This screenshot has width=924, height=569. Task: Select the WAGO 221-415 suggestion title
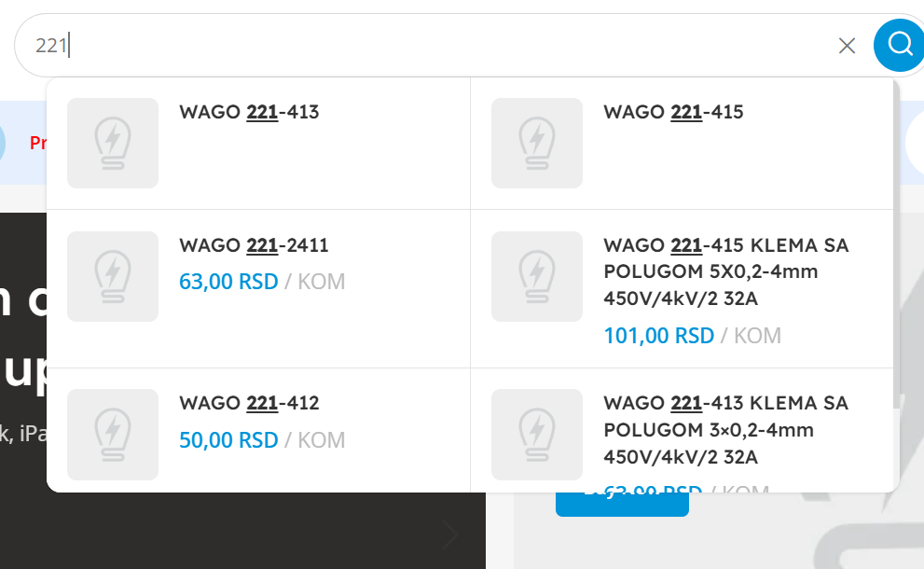click(x=673, y=112)
